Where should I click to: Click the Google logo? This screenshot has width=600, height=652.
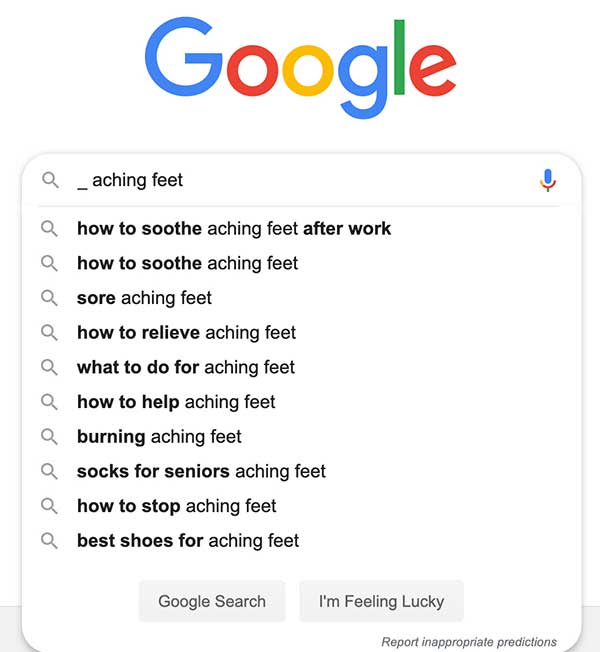click(301, 67)
